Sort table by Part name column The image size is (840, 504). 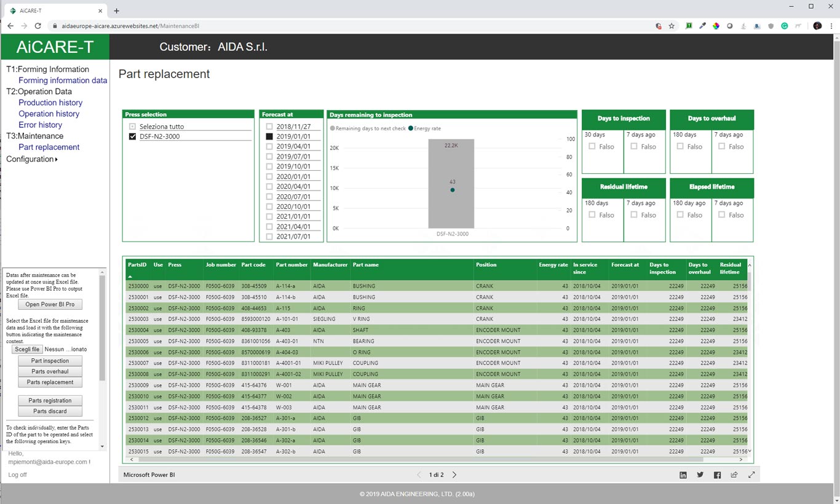[365, 265]
